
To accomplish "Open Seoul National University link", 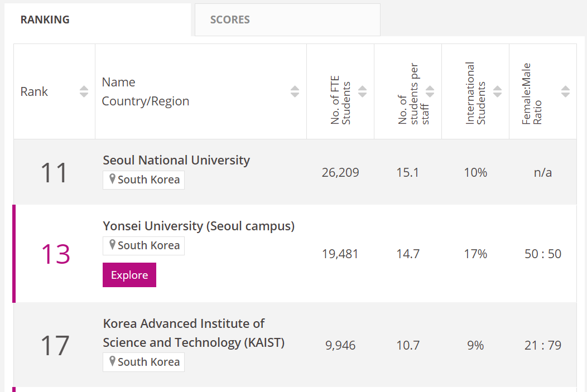I will coord(176,160).
